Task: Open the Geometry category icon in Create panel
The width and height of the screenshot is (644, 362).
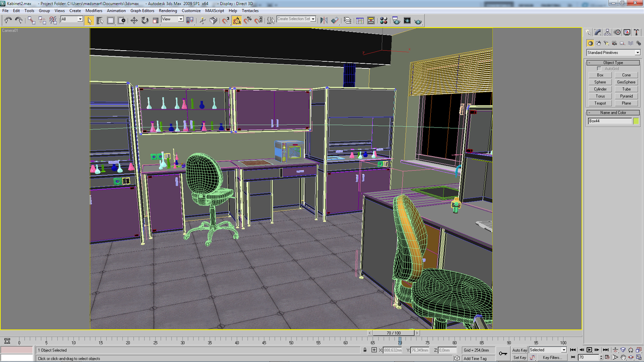Action: tap(591, 43)
